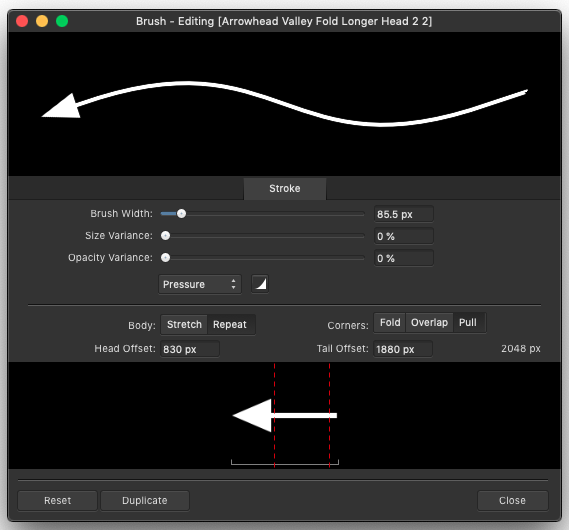Click the yellow minimize window button

(x=42, y=21)
